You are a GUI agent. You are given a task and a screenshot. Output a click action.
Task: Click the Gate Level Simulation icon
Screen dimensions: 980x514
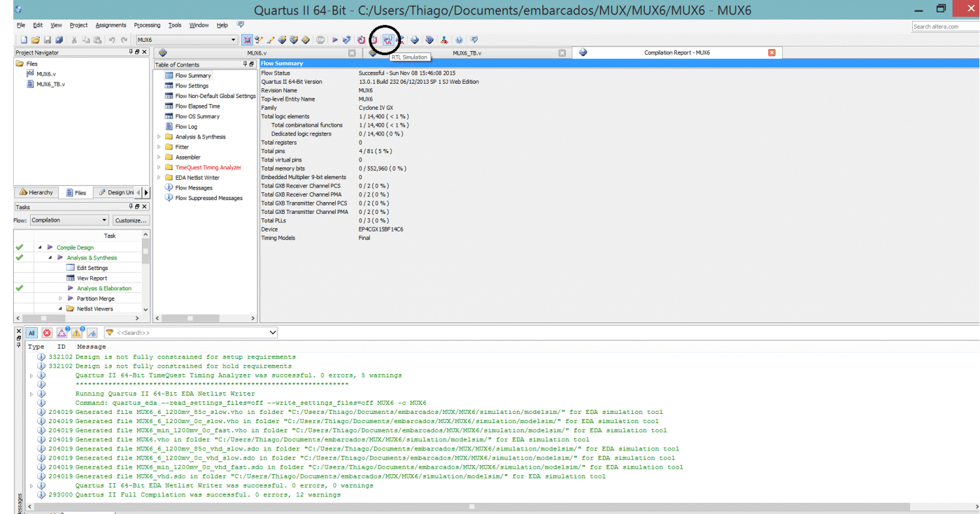[x=400, y=40]
